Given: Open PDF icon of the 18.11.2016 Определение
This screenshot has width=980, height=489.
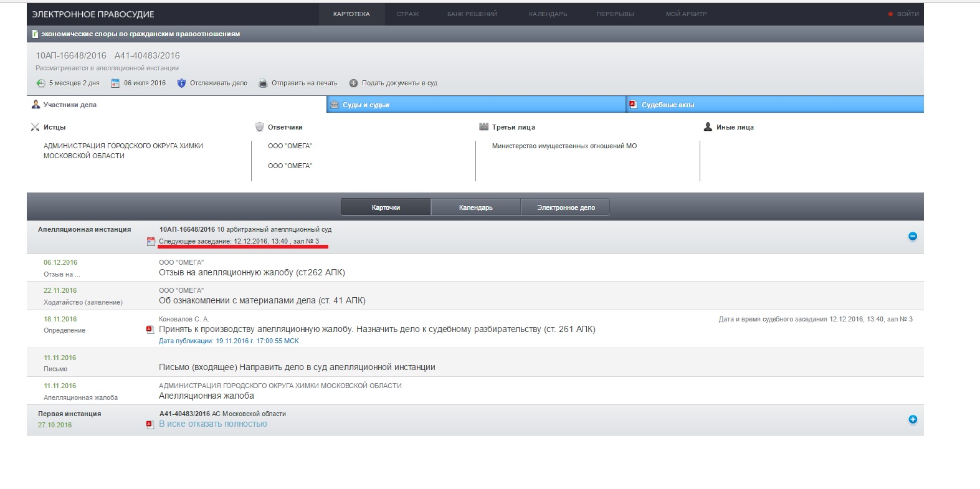Looking at the screenshot, I should coord(150,330).
